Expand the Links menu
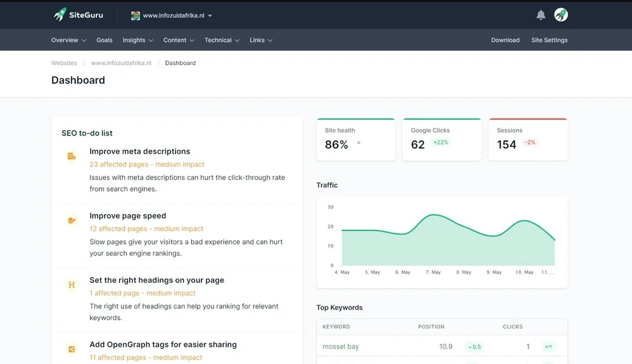 [x=261, y=40]
